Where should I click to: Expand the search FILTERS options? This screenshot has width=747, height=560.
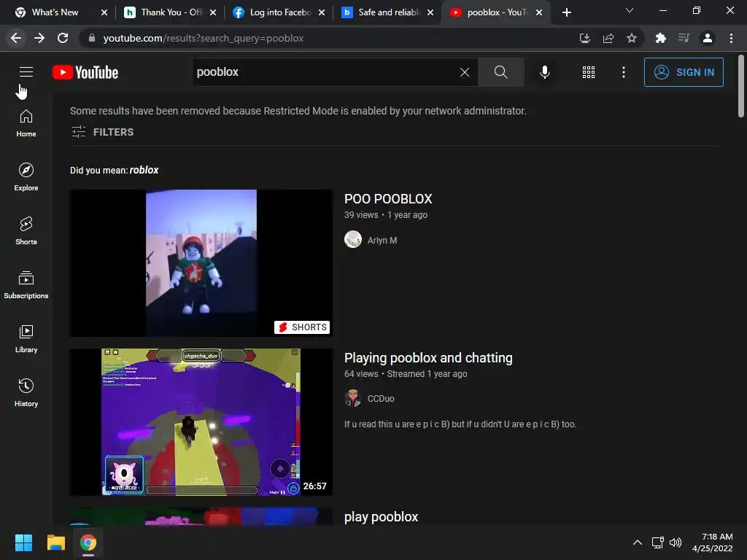(x=102, y=132)
